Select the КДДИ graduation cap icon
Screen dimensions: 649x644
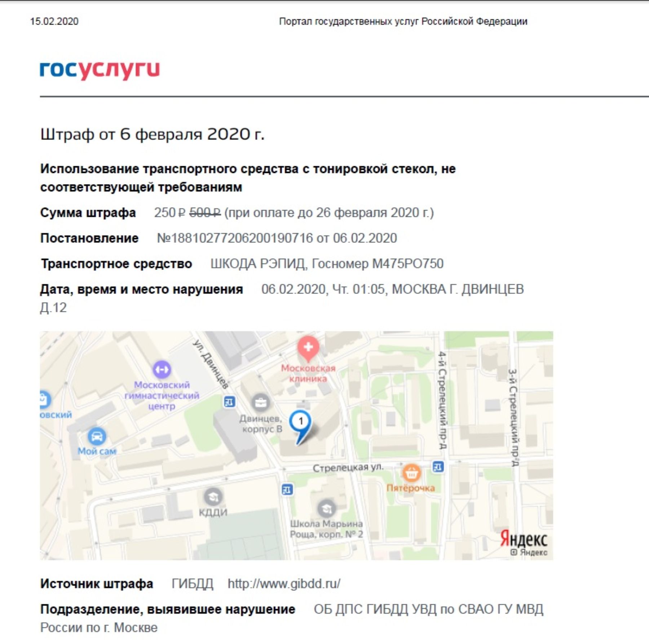(x=213, y=497)
